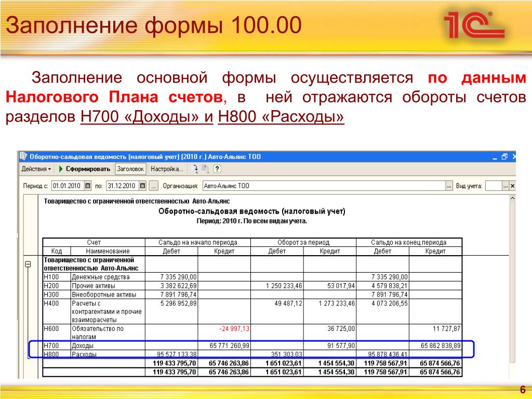Click the red value -24 997,13
Viewport: 532px width, 399px height.
(x=234, y=328)
